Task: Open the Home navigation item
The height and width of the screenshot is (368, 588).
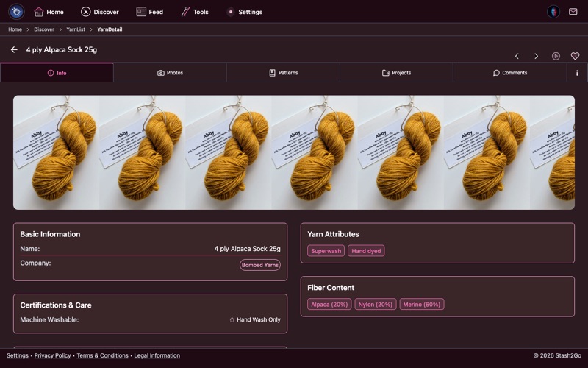Action: tap(49, 12)
